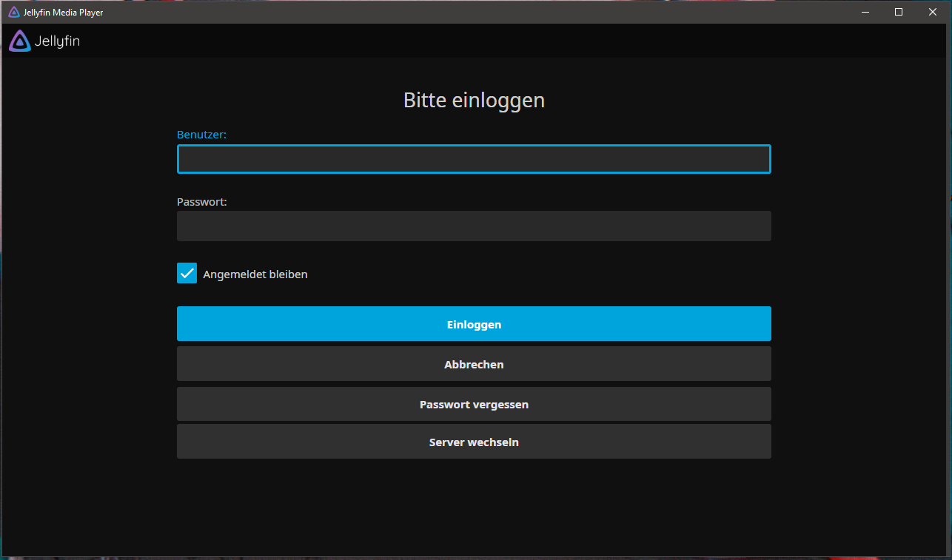Uncheck the Angemeldet bleiben checkbox
This screenshot has height=560, width=952.
pos(187,273)
